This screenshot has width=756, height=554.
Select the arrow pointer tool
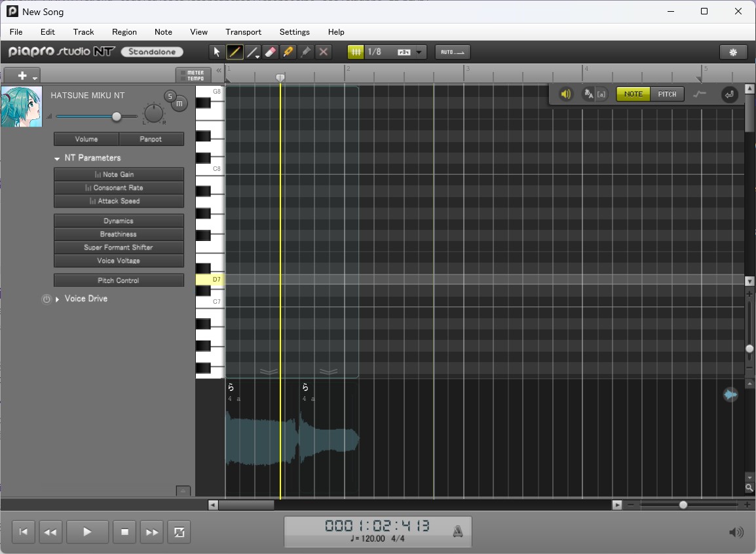(217, 52)
